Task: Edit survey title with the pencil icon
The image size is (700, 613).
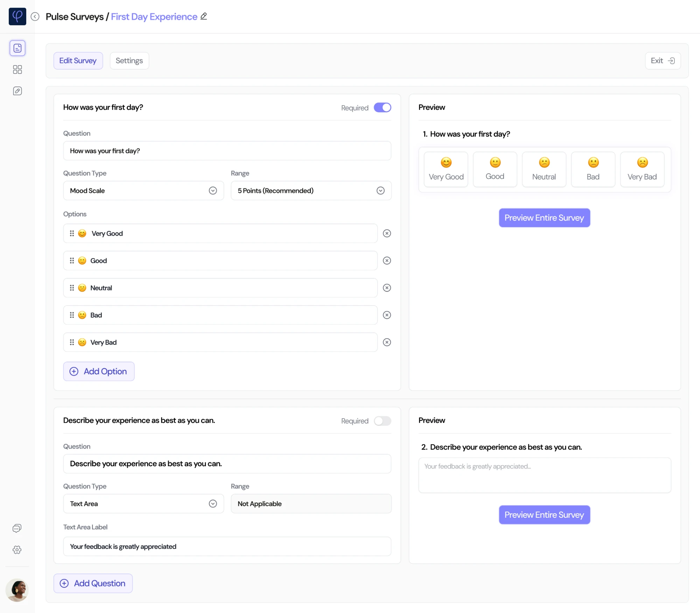Action: click(x=204, y=16)
